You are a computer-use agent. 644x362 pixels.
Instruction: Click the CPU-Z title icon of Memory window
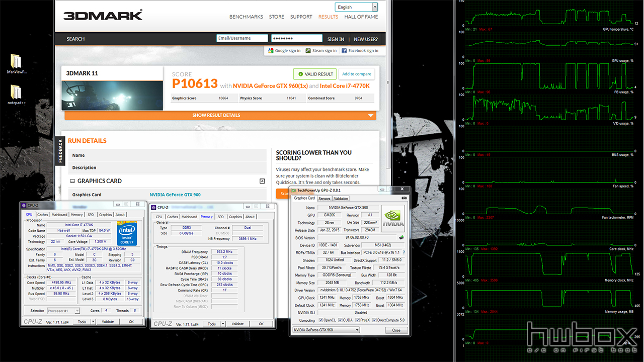153,207
